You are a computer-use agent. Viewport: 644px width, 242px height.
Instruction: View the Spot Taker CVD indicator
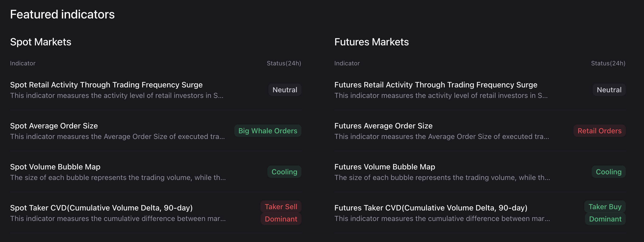[x=101, y=208]
